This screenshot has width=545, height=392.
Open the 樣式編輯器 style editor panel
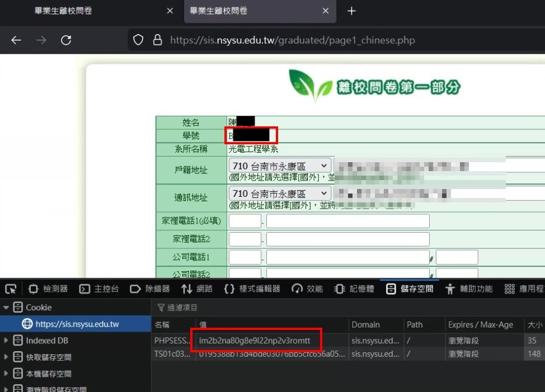click(x=252, y=289)
